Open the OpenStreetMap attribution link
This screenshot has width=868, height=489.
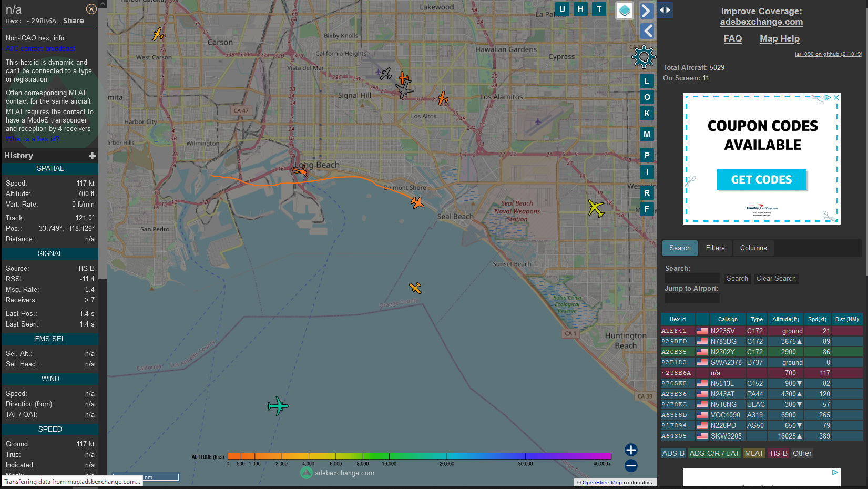tap(602, 483)
